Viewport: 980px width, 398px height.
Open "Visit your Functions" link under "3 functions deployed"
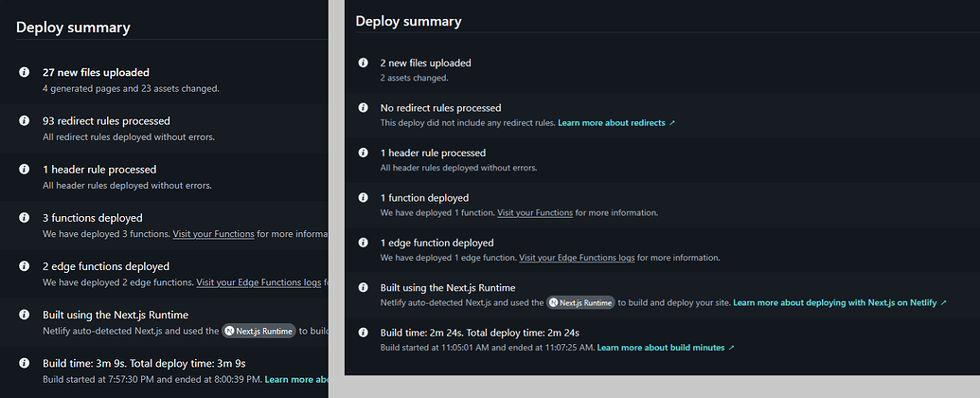[x=214, y=233]
